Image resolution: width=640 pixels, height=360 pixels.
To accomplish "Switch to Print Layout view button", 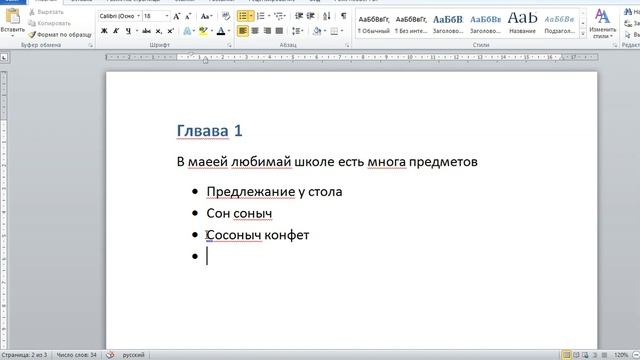I will pos(567,355).
